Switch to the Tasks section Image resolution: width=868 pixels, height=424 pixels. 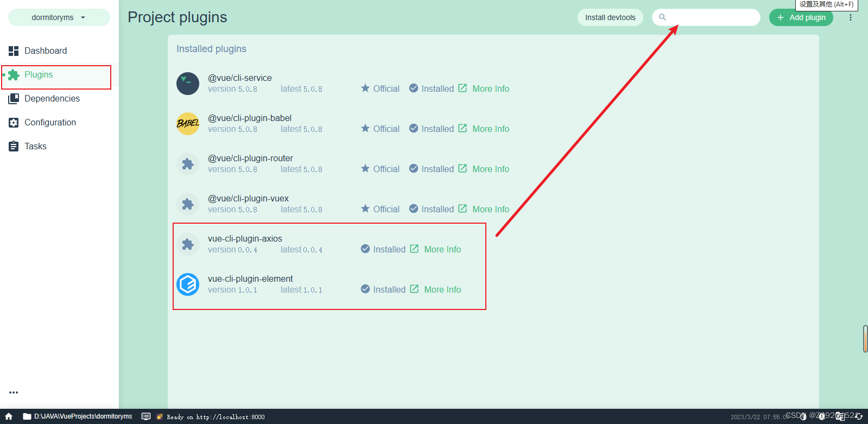click(x=59, y=146)
